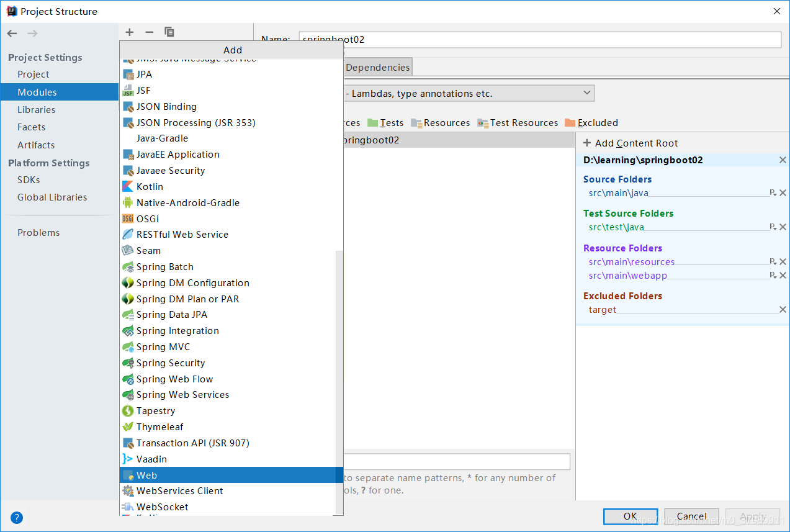Remove content root D:\learning\springboot02
This screenshot has width=790, height=532.
[783, 160]
